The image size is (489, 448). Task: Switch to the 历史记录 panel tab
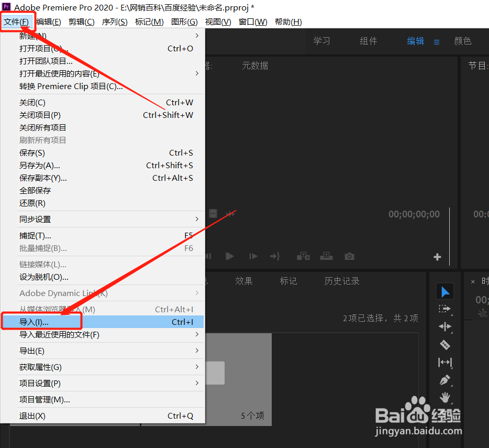click(x=342, y=281)
